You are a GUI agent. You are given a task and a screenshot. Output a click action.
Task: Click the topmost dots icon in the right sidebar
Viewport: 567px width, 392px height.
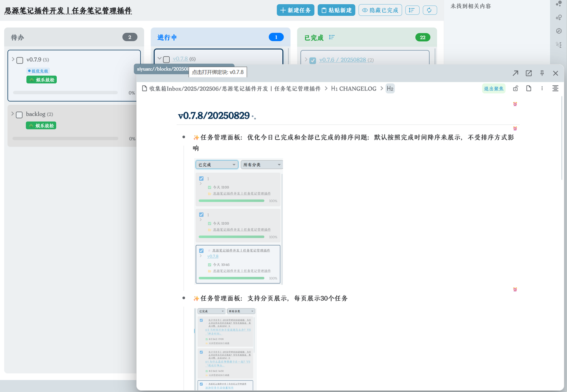click(559, 4)
